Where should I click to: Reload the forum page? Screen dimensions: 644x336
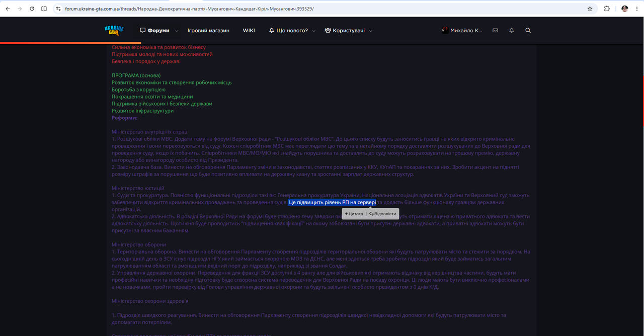32,9
